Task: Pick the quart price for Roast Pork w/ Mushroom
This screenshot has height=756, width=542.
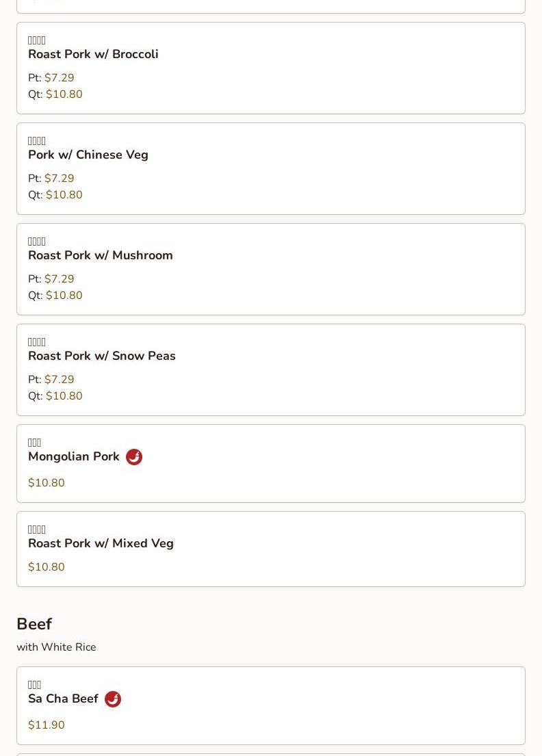Action: coord(64,296)
